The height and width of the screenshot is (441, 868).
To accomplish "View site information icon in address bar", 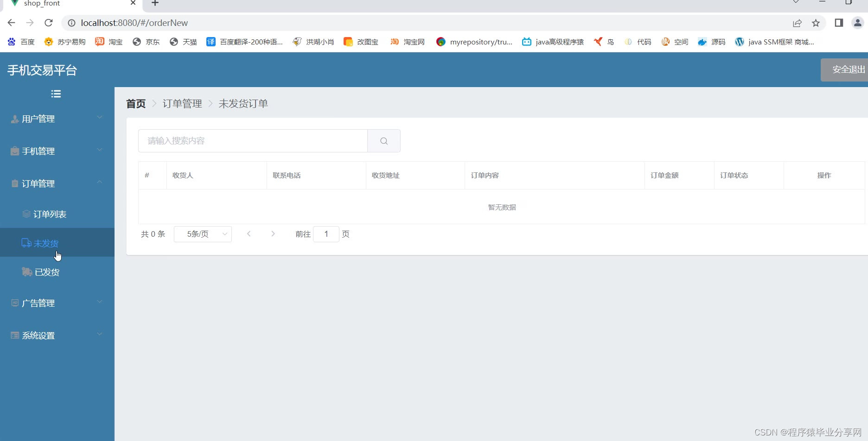I will 71,23.
